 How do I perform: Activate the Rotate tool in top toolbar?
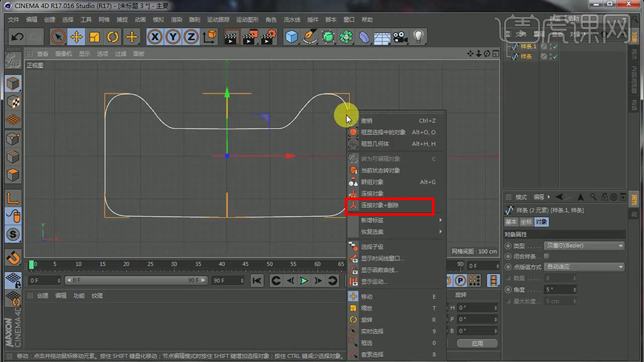[113, 37]
